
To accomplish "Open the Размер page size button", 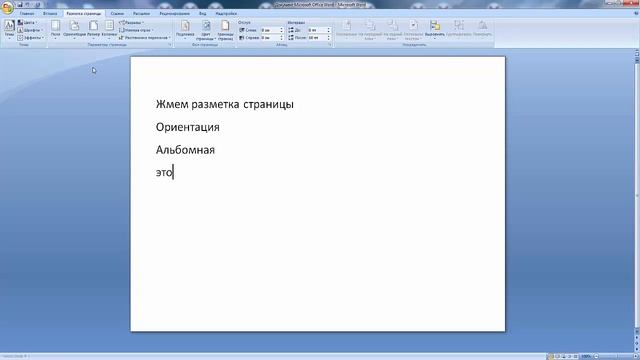I will [93, 30].
